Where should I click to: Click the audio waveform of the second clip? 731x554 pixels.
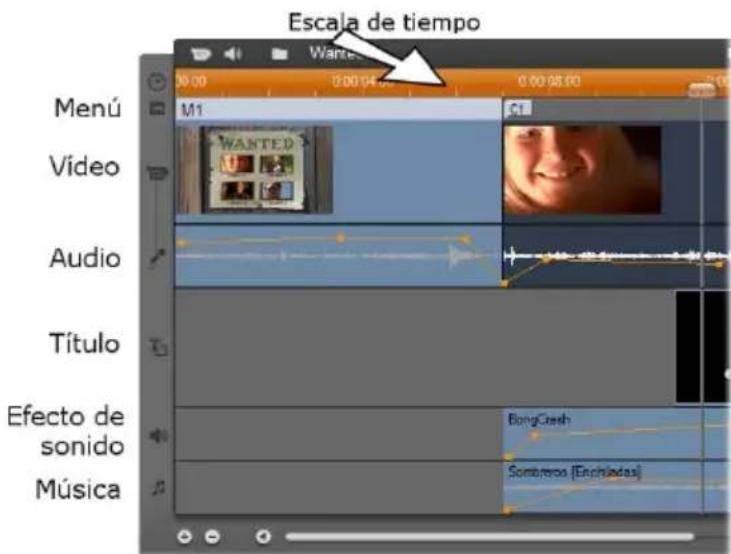pyautogui.click(x=615, y=256)
